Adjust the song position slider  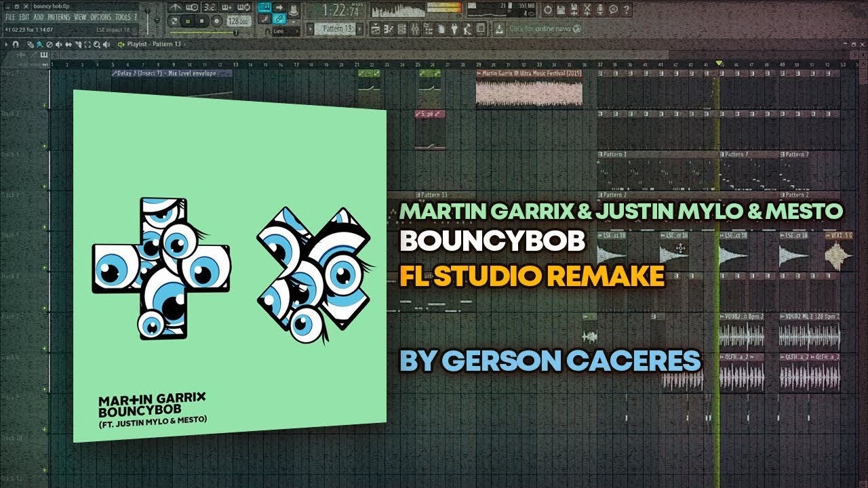click(x=203, y=33)
